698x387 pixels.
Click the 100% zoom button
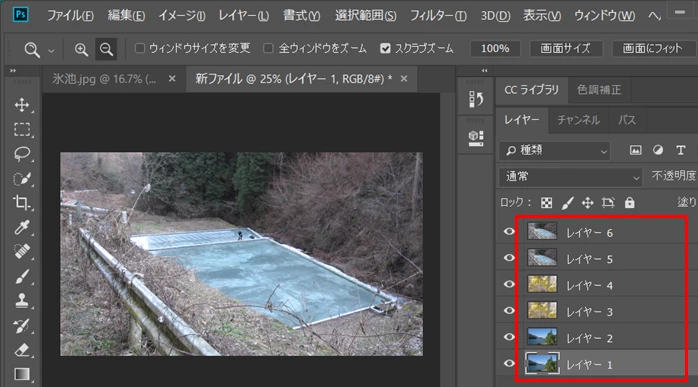point(495,48)
